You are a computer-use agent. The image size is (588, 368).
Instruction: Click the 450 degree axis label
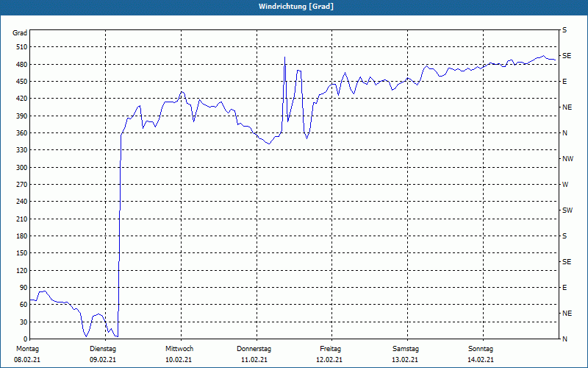(x=22, y=82)
